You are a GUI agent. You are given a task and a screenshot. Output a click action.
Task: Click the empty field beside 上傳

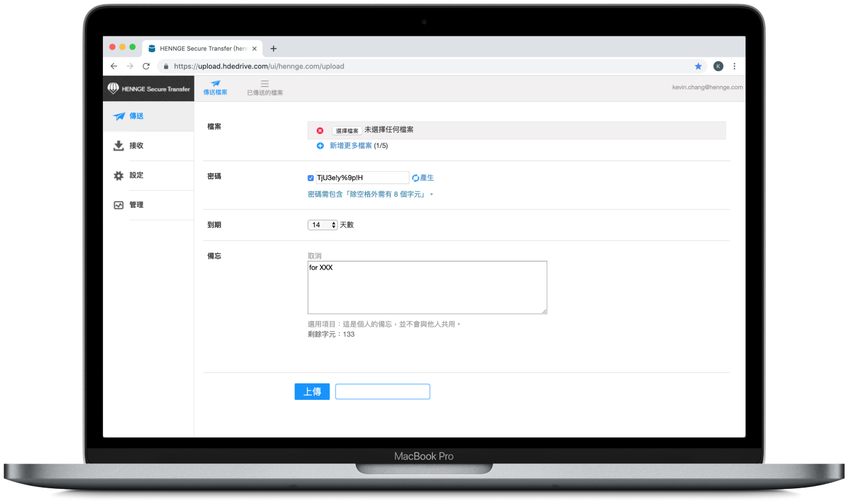pos(383,392)
